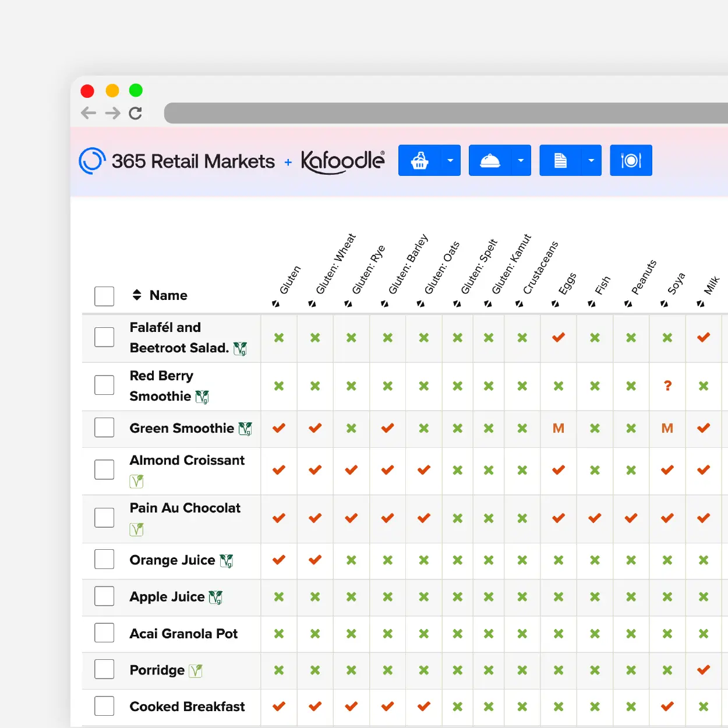The image size is (728, 728).
Task: Click the Eggs column header
Action: pos(567,283)
